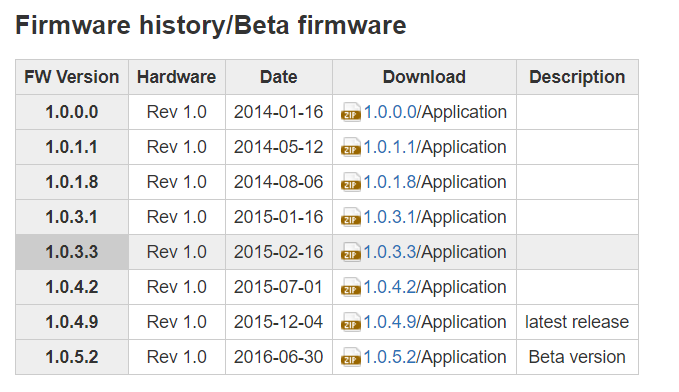Select the Firmware history/Beta firmware heading

pos(211,25)
